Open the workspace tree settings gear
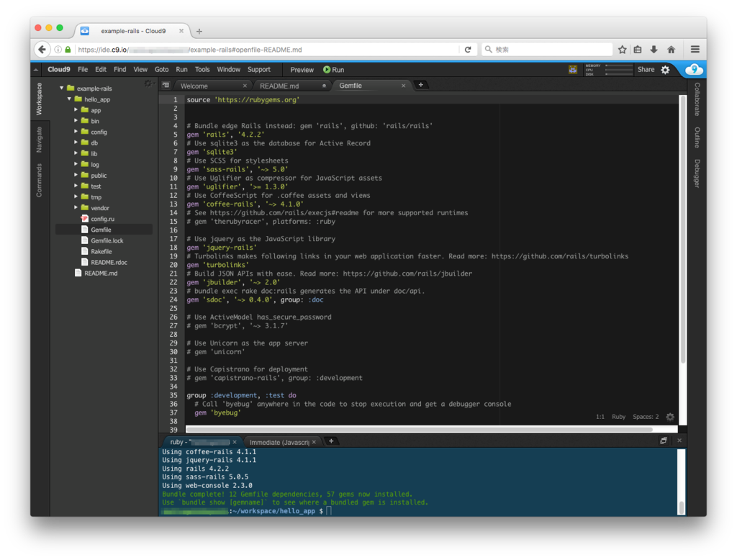Viewport: 737px width, 560px height. tap(148, 83)
